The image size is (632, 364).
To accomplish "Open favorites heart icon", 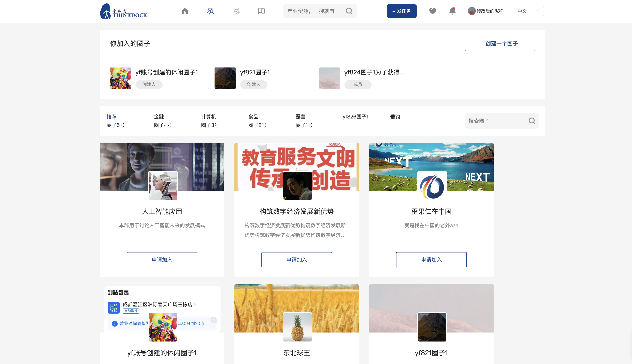I will pyautogui.click(x=432, y=11).
